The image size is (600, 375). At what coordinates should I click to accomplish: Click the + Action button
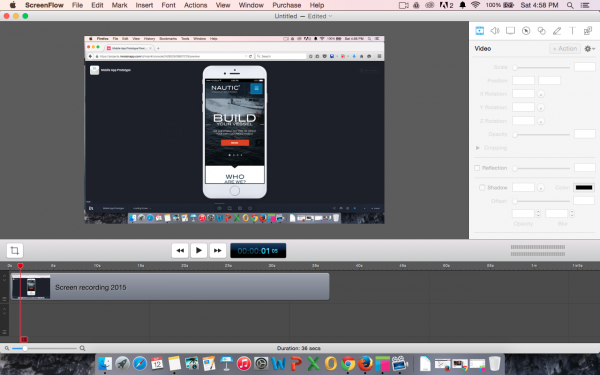[565, 49]
